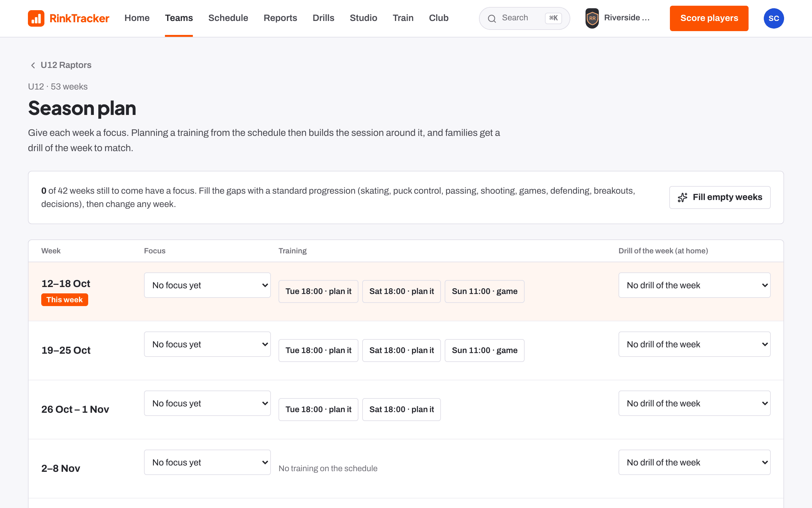Click the ⌘K shortcut badge
812x508 pixels.
click(x=553, y=18)
